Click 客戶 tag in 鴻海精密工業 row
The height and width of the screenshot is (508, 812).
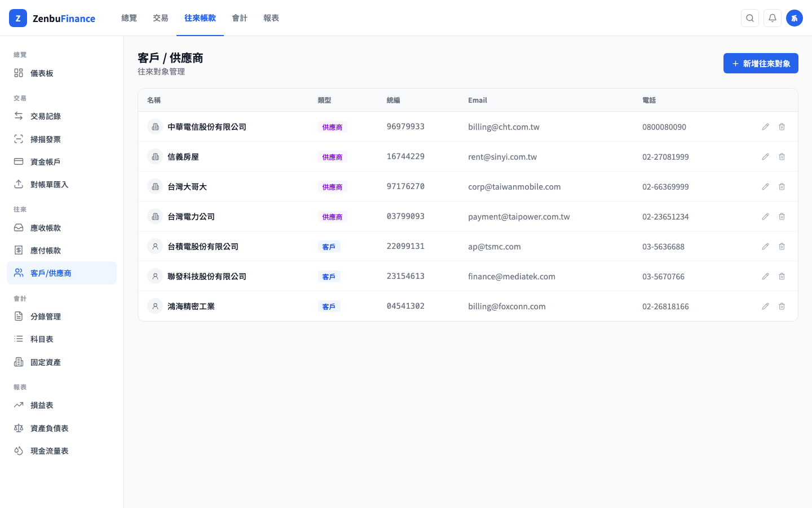pyautogui.click(x=329, y=306)
